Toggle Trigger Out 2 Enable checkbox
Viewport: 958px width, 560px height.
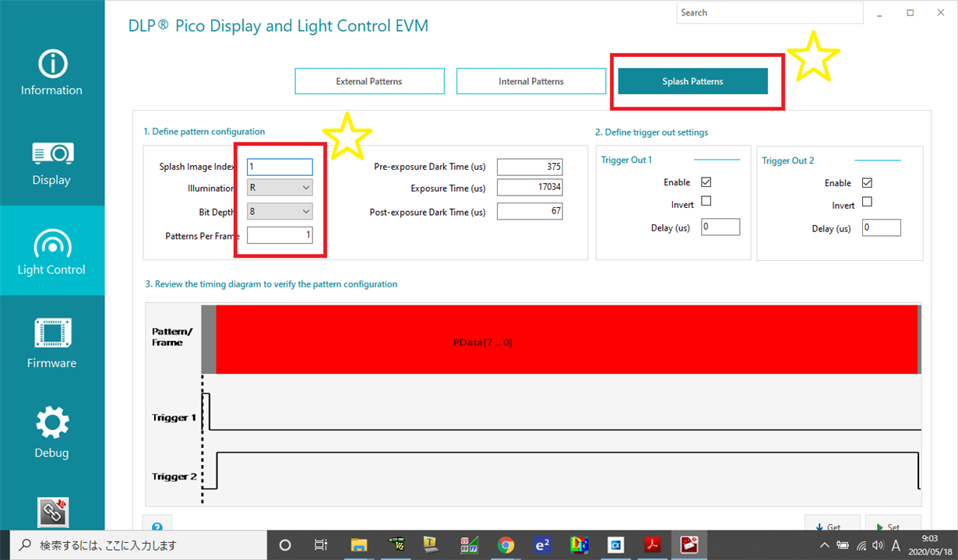(867, 183)
